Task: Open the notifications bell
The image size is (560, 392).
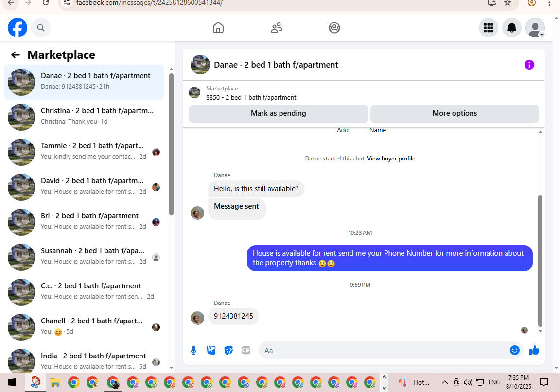Action: pyautogui.click(x=512, y=28)
